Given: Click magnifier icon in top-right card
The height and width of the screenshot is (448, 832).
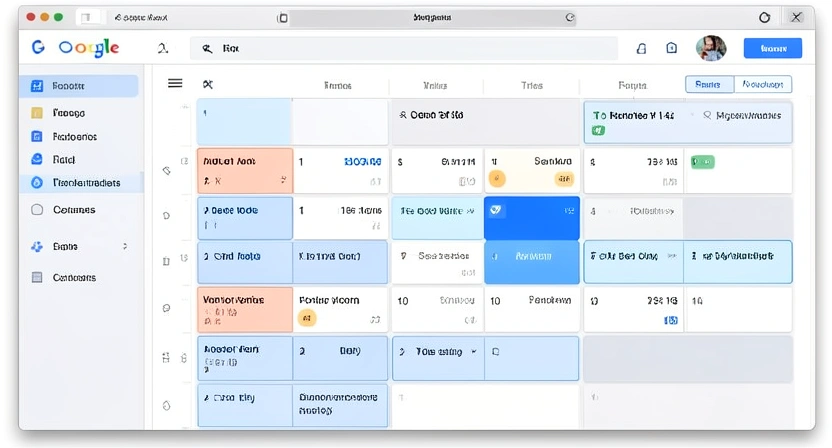Looking at the screenshot, I should pos(707,115).
